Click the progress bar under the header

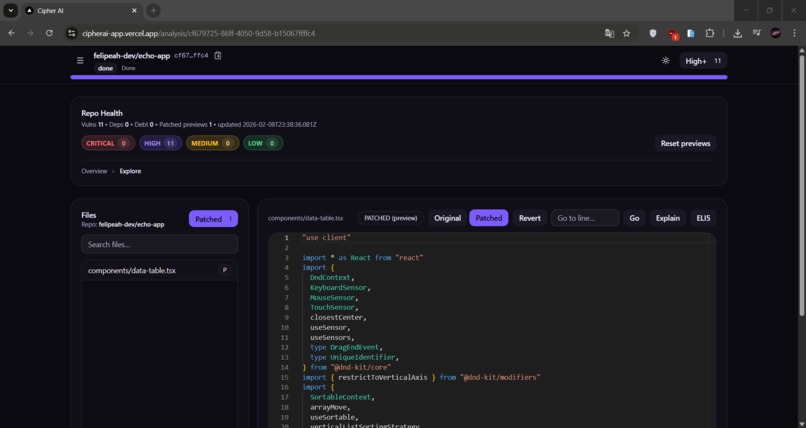pyautogui.click(x=399, y=77)
